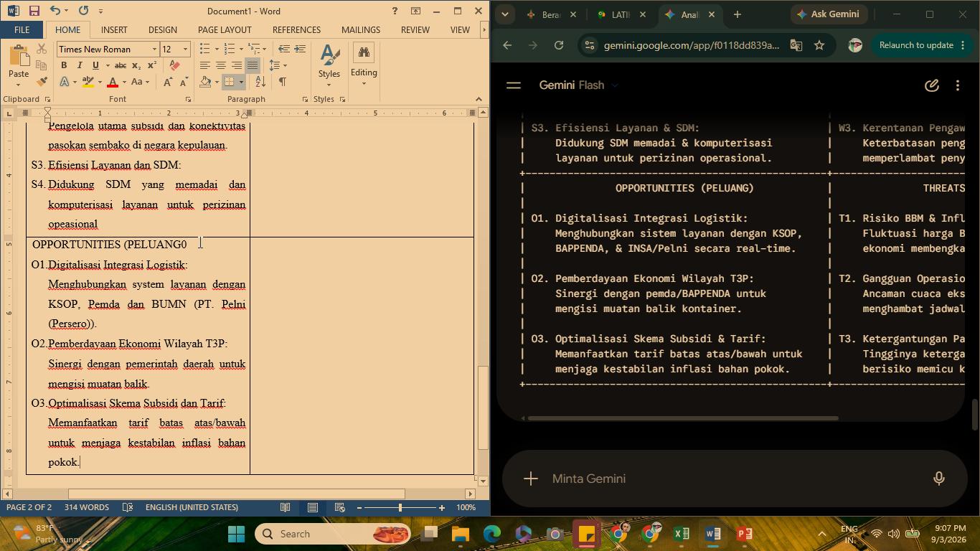Click the Clear All Formatting icon
The height and width of the screenshot is (551, 980).
coord(174,65)
